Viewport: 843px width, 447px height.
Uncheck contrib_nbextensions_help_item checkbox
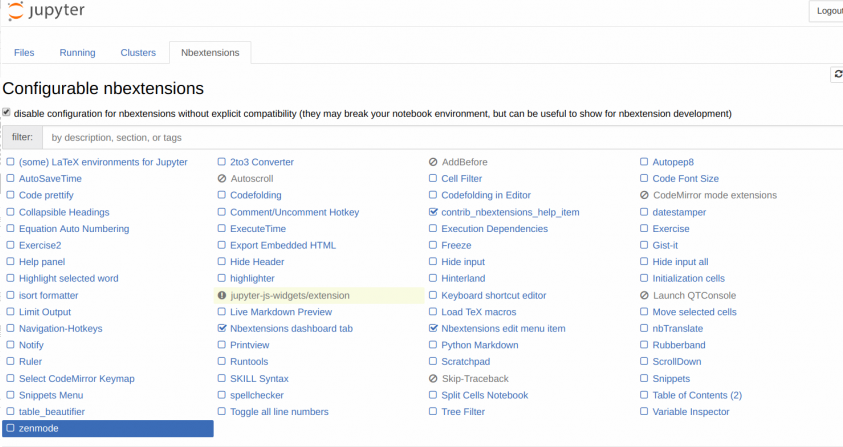[433, 212]
